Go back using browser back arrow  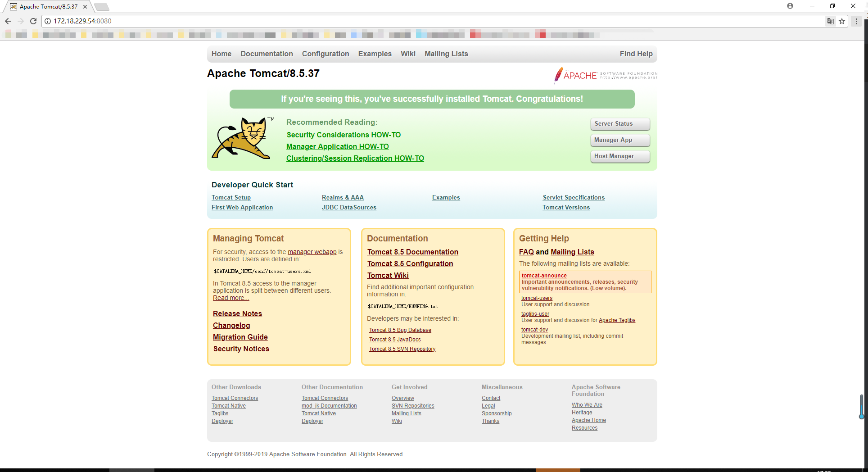tap(8, 21)
